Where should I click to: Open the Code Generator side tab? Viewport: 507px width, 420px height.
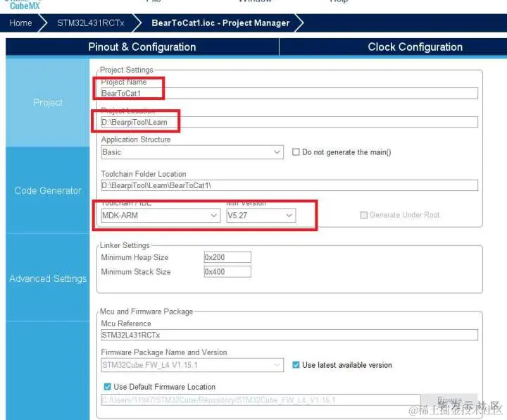48,190
